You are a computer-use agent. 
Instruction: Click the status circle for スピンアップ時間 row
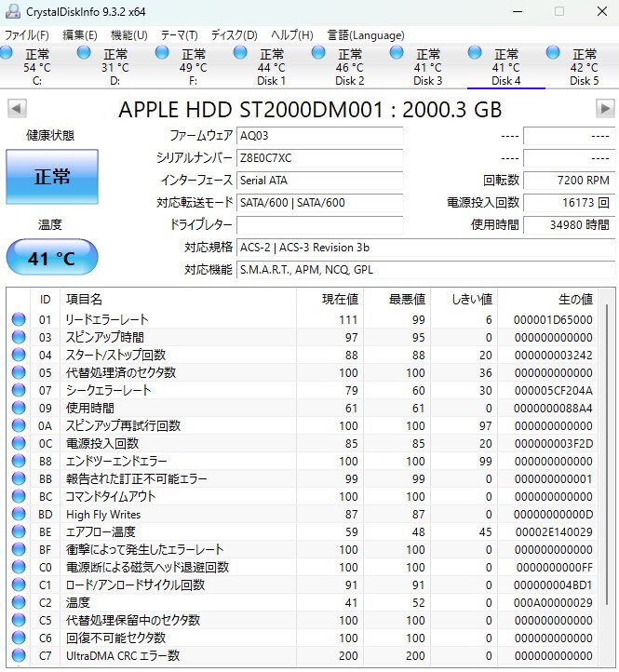[x=19, y=337]
